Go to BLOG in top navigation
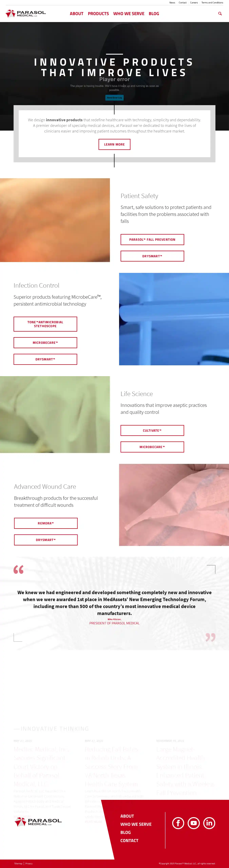229x868 pixels. [x=154, y=14]
